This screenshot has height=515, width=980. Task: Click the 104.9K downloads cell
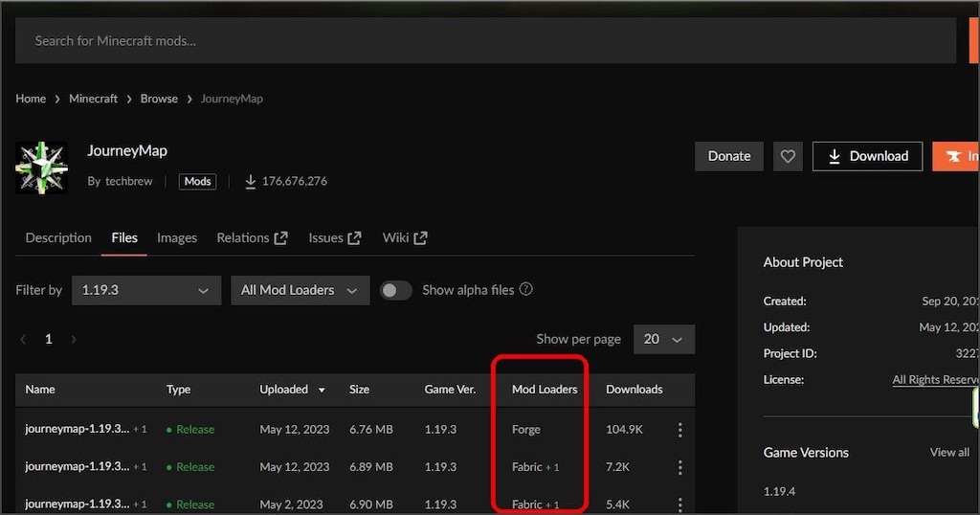tap(624, 430)
